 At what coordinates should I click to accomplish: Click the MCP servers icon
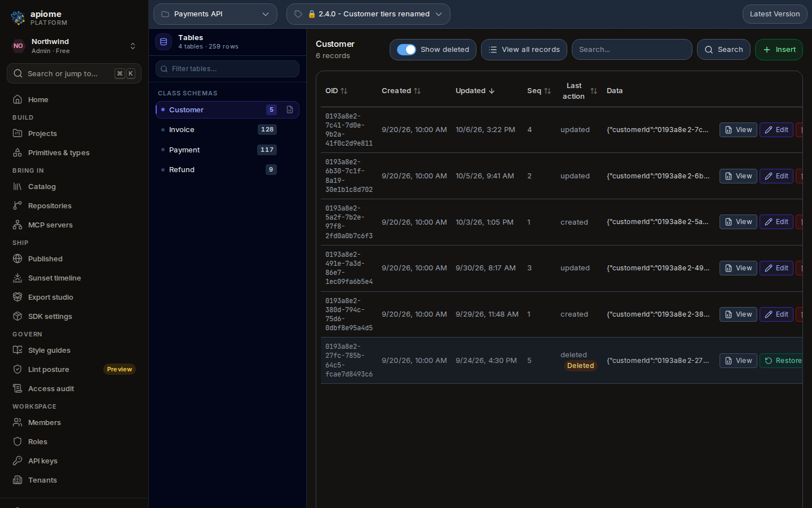tap(17, 225)
